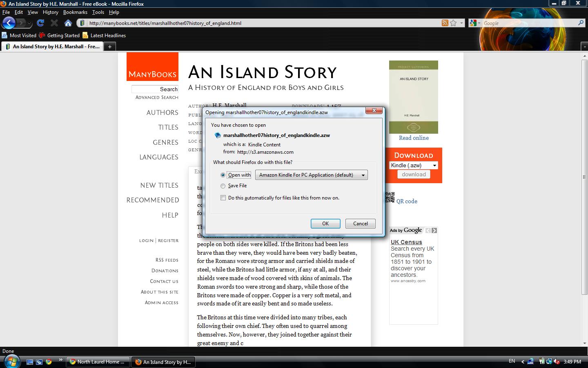Open the QR code link
The width and height of the screenshot is (588, 368).
pyautogui.click(x=407, y=201)
